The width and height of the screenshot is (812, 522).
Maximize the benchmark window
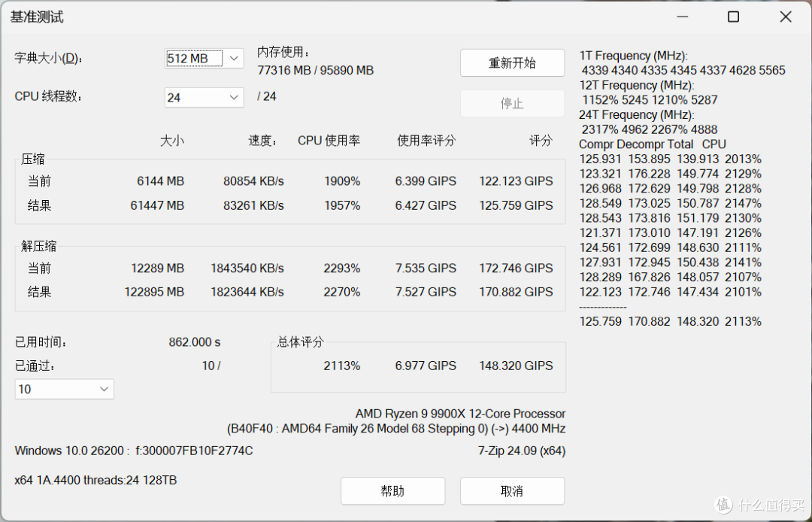(733, 17)
